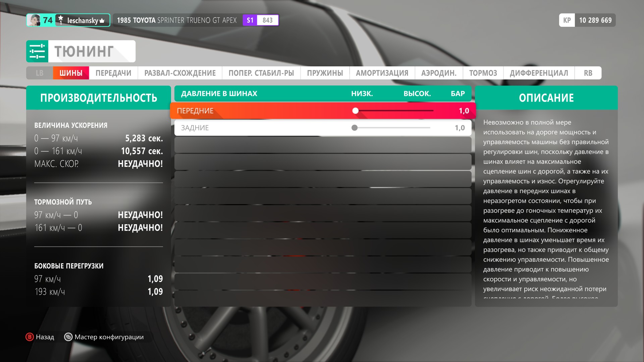Click the Мастер конфигурации view-button icon
The height and width of the screenshot is (362, 644).
tap(68, 337)
